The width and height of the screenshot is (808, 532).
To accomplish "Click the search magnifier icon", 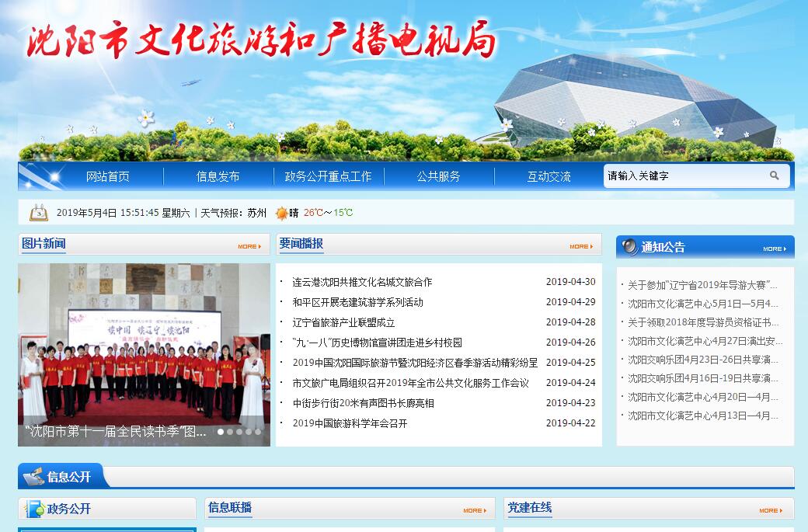I will pyautogui.click(x=774, y=176).
